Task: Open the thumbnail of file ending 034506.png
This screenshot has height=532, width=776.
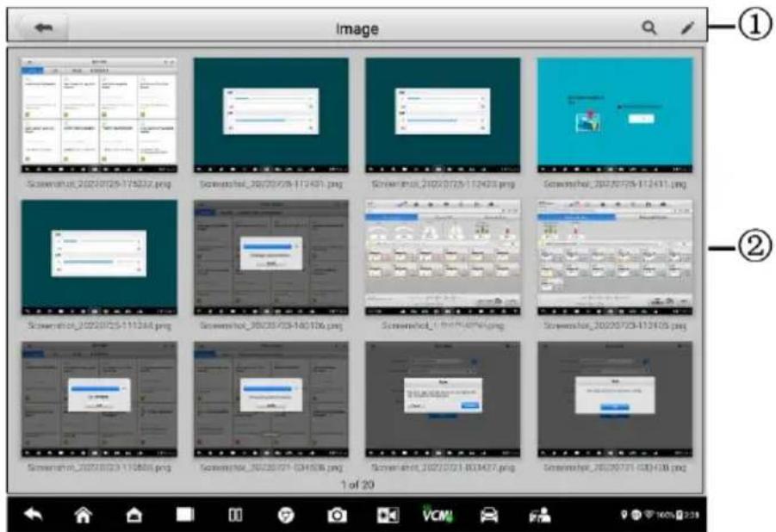Action: 270,399
